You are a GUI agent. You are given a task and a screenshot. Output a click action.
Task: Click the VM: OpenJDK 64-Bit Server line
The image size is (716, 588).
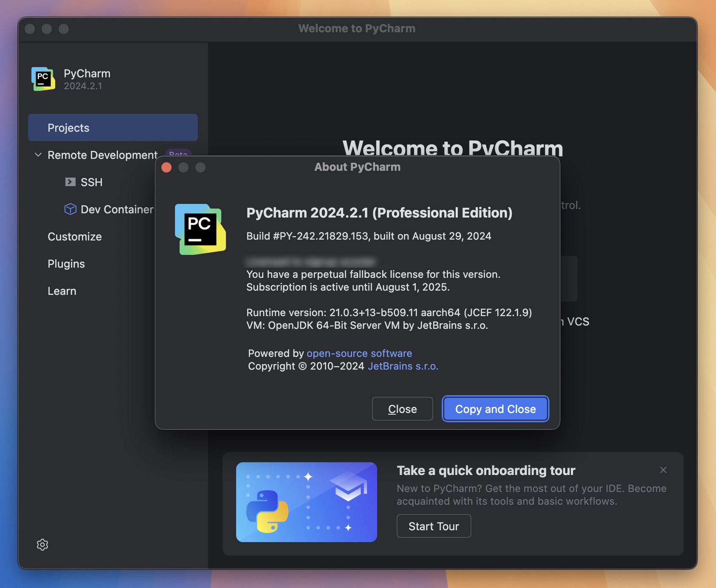(x=367, y=325)
